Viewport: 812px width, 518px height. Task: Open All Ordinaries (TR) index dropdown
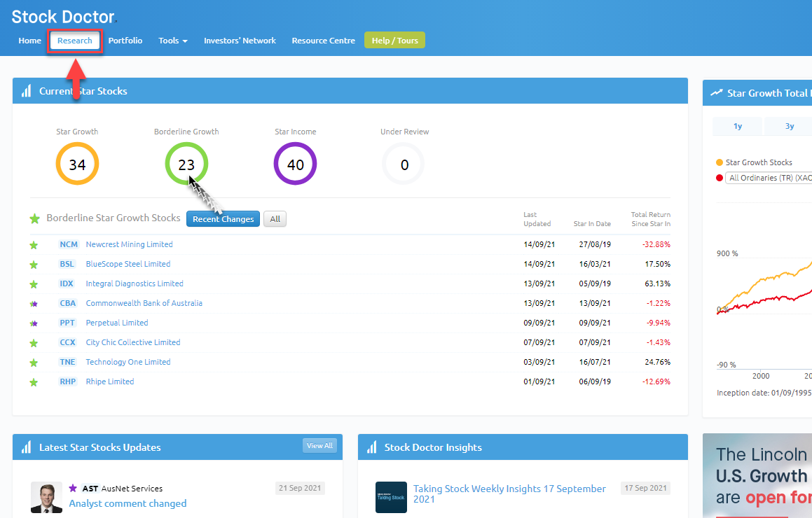tap(769, 178)
